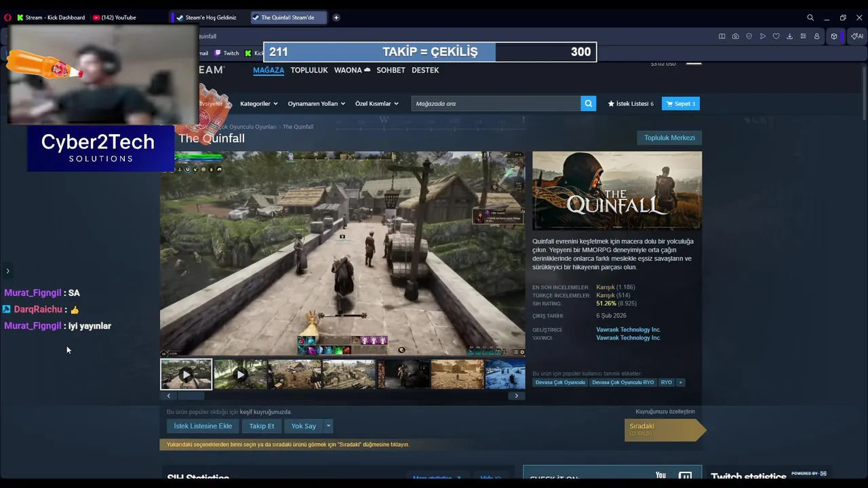Play the second trailer thumbnail
This screenshot has height=488, width=868.
click(x=240, y=374)
